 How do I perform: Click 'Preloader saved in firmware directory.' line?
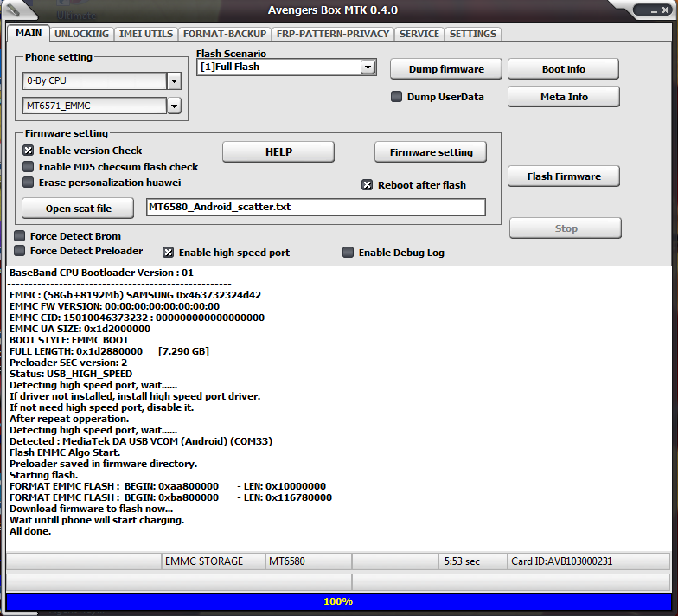(104, 464)
